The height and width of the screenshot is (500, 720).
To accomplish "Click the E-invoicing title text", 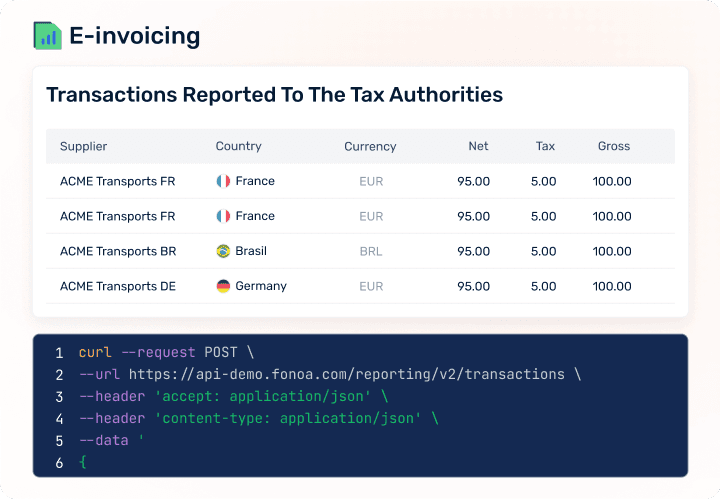I will click(135, 36).
